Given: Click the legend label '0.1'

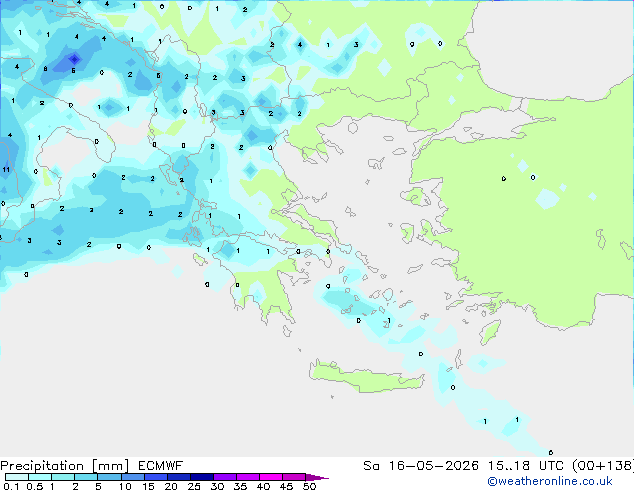Looking at the screenshot, I should click(x=11, y=486).
